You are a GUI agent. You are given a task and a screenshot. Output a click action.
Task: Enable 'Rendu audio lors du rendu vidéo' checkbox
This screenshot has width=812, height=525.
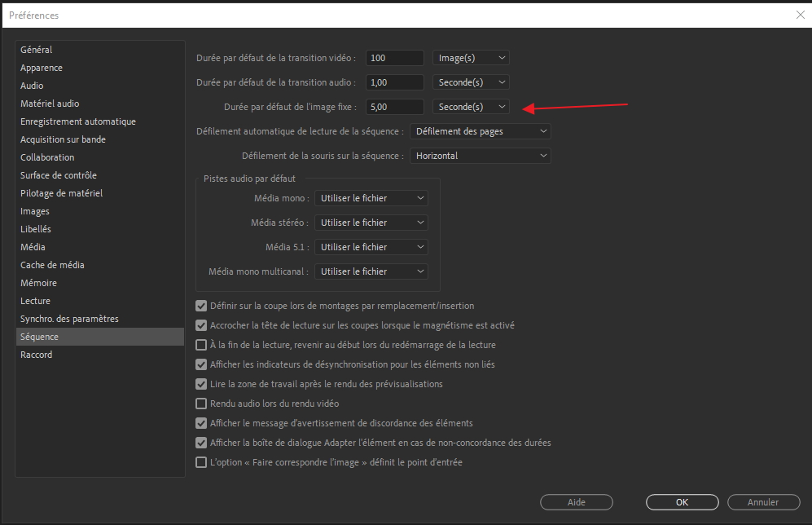tap(202, 404)
